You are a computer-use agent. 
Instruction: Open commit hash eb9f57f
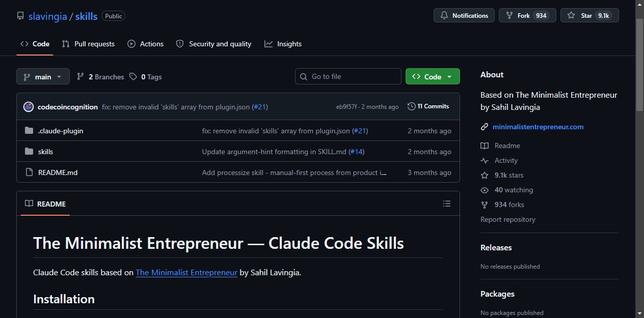click(346, 107)
